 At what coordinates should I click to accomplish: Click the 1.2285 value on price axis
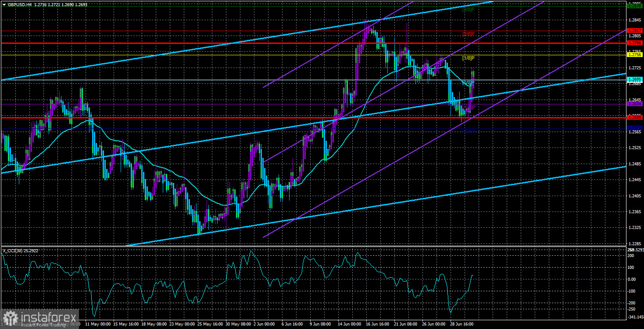(x=635, y=244)
